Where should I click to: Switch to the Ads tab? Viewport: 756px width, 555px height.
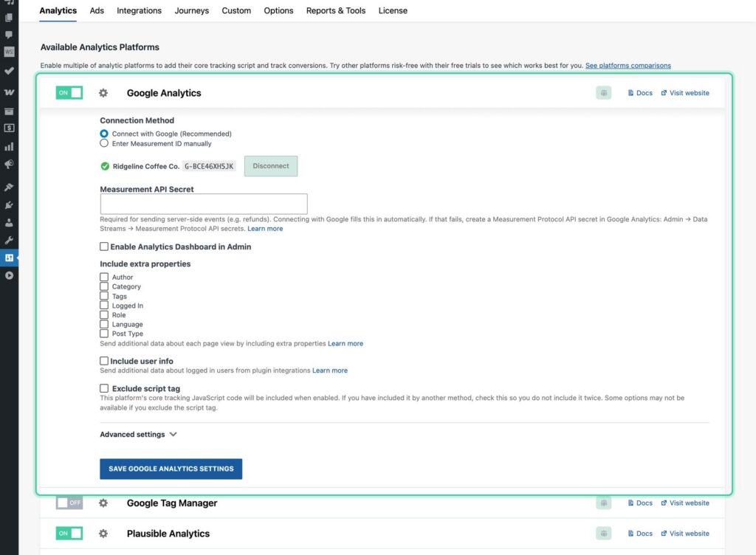point(97,10)
